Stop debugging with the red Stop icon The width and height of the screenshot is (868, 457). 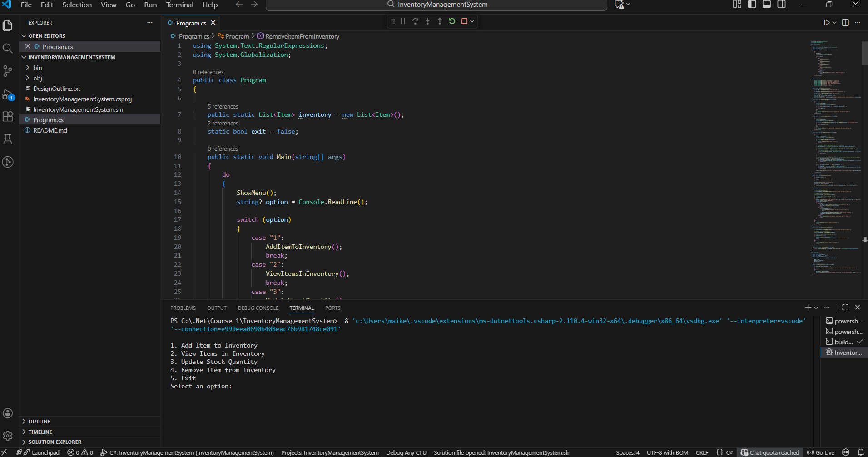[x=464, y=21]
